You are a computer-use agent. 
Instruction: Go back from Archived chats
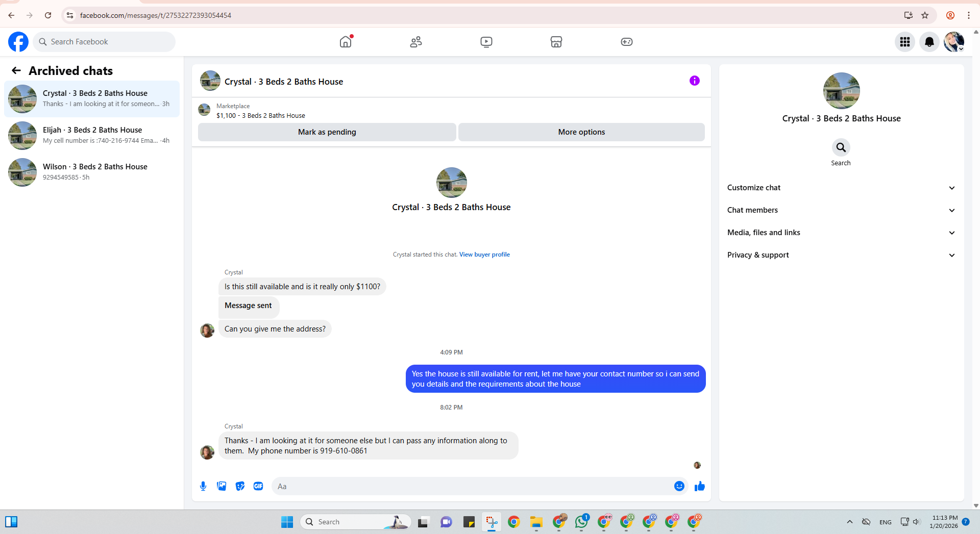16,70
